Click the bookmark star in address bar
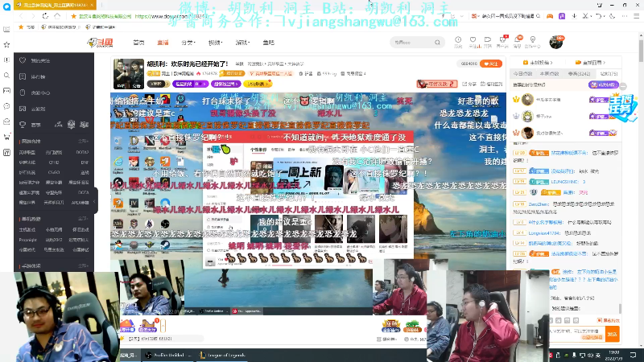This screenshot has width=644, height=362. coord(73,16)
